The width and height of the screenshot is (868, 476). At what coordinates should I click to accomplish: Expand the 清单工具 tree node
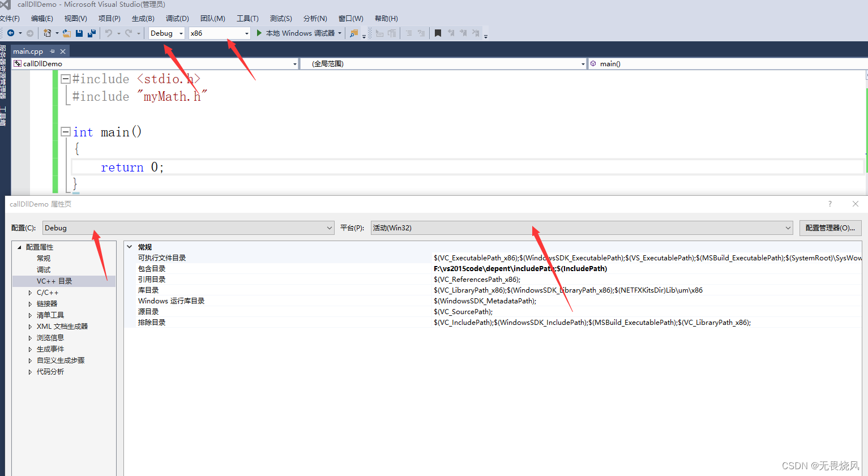click(x=30, y=315)
